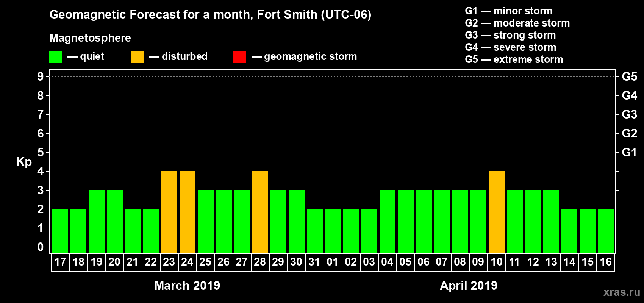The height and width of the screenshot is (303, 644).
Task: Click the date label 12 on the axis
Action: click(533, 262)
